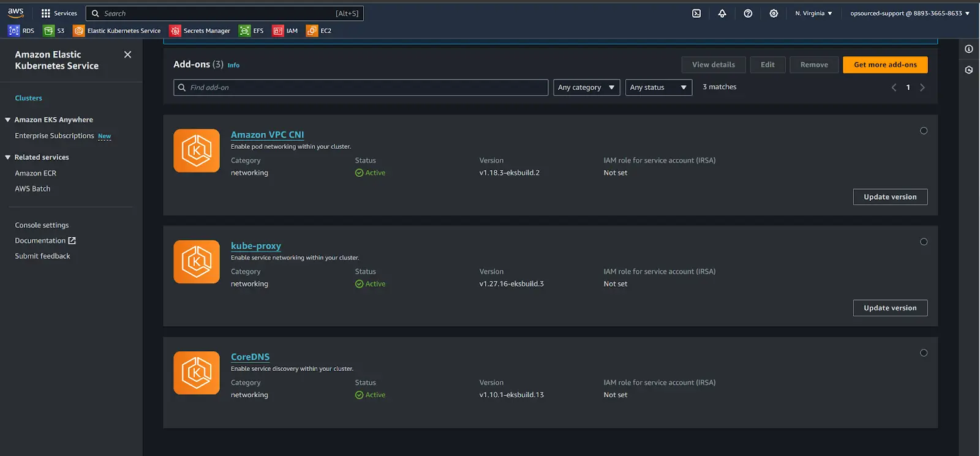Open the EFS bookmark
Image resolution: width=980 pixels, height=456 pixels.
(251, 31)
